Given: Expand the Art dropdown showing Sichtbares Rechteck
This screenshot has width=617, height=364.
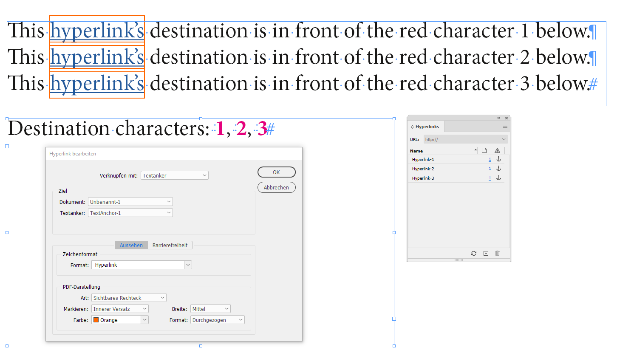Looking at the screenshot, I should coord(128,297).
